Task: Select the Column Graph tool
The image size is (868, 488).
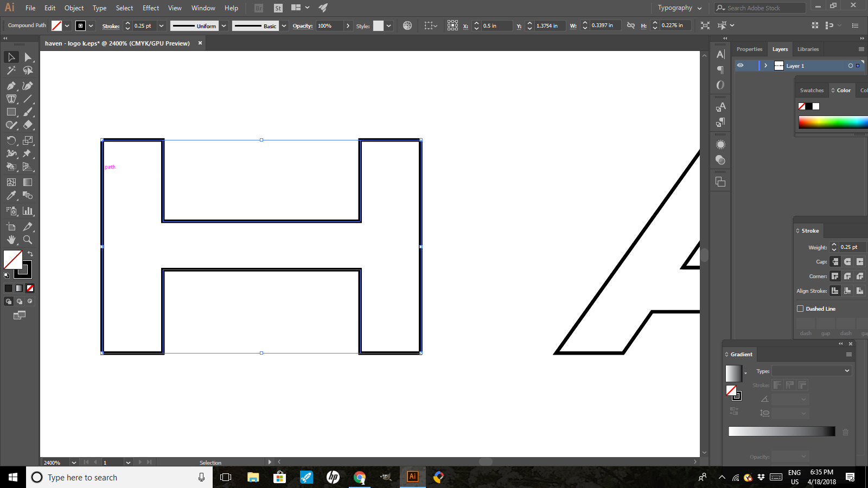Action: (28, 211)
